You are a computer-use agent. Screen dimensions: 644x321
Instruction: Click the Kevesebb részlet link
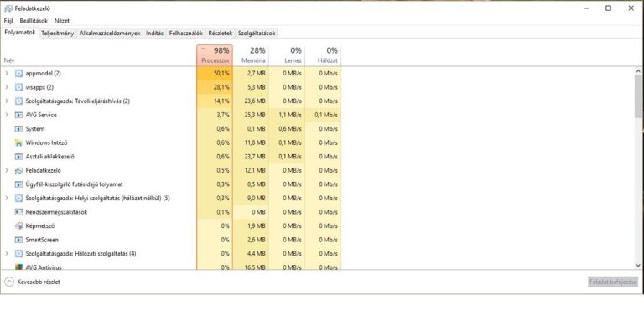click(39, 282)
